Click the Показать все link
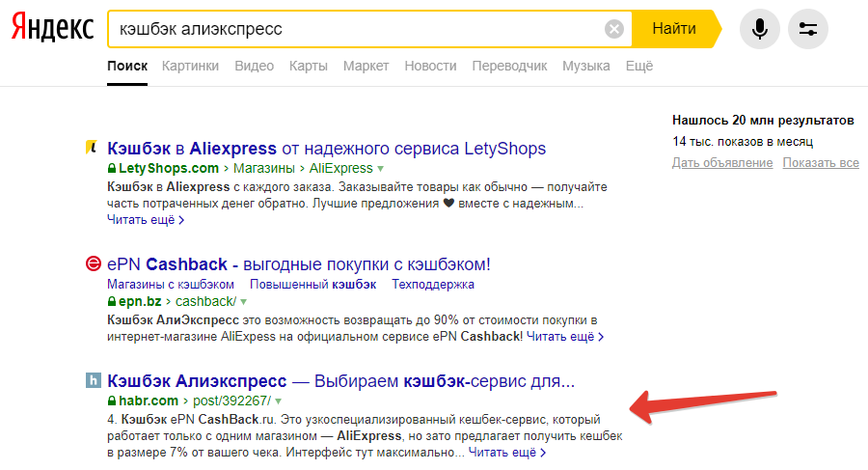Screen dimensions: 868x470 tap(821, 162)
